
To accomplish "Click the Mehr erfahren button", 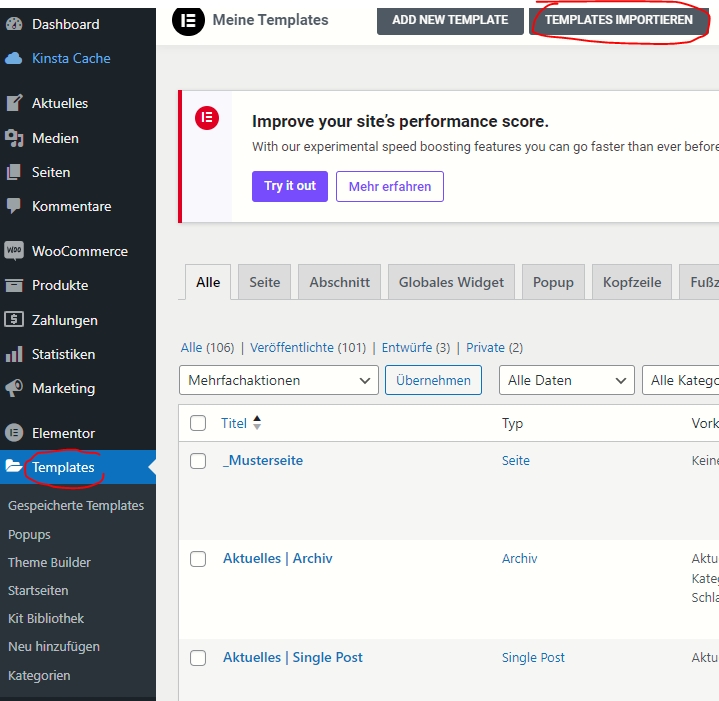I will 390,186.
